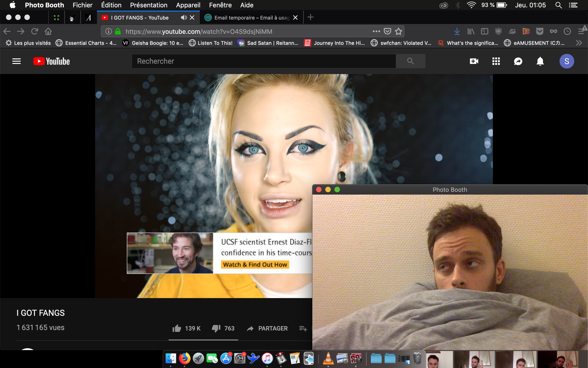Click the Firefox forward arrow

tap(21, 31)
